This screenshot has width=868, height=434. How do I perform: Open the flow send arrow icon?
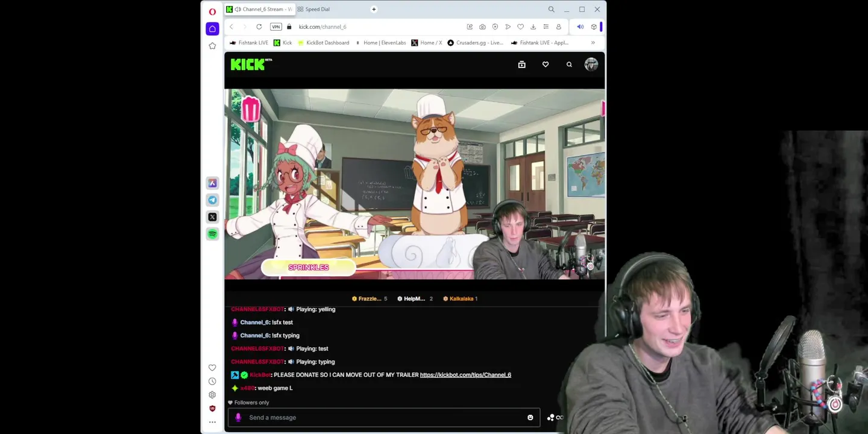(x=508, y=27)
